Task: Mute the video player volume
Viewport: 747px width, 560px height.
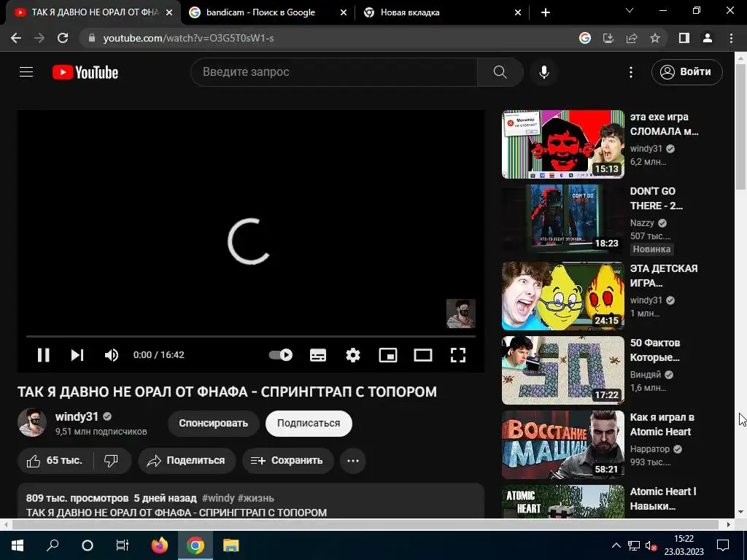Action: (x=111, y=355)
